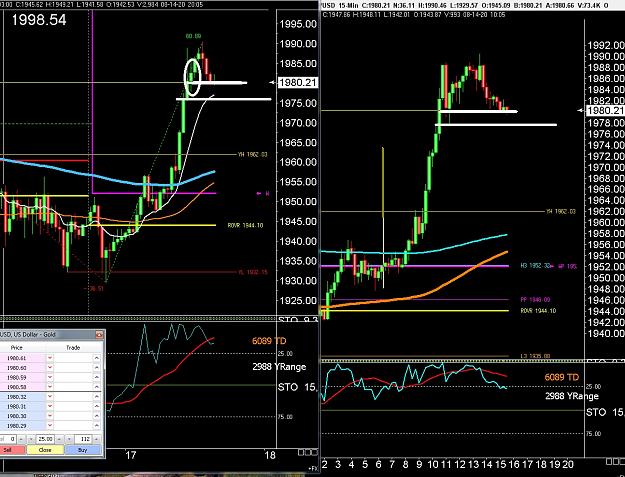Click hour 10 on right chart time axis

433,464
